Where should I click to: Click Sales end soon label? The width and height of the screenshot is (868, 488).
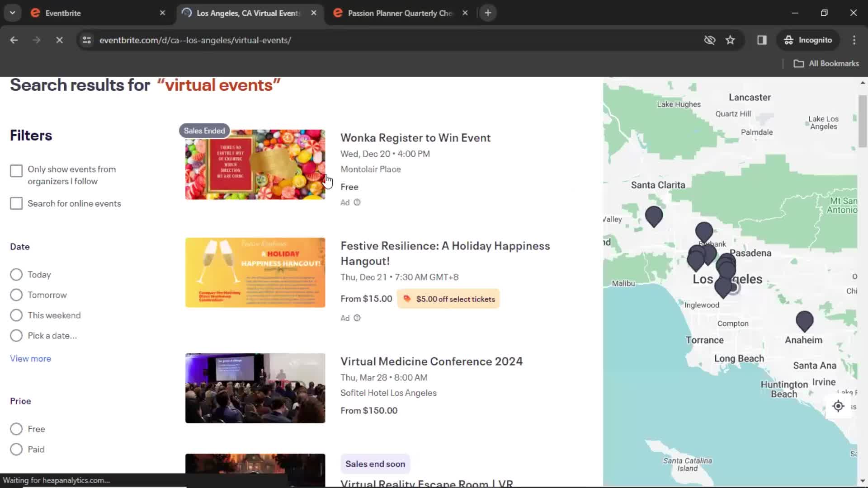coord(375,464)
